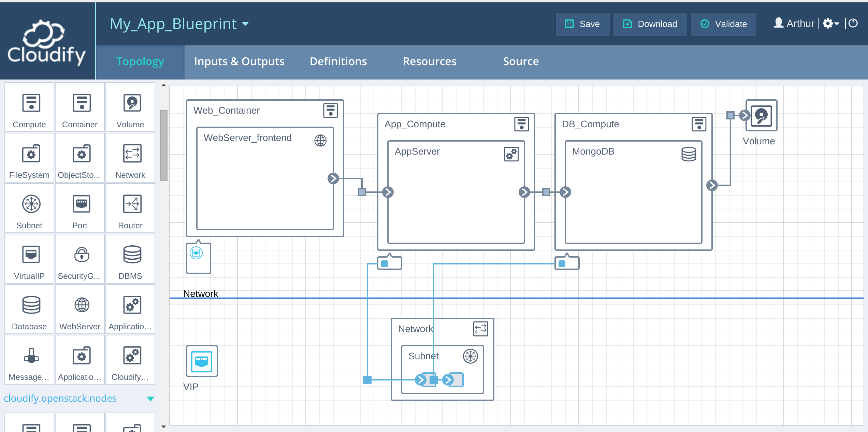Switch to the Inputs & Outputs tab
Viewport: 868px width, 432px height.
pyautogui.click(x=239, y=61)
